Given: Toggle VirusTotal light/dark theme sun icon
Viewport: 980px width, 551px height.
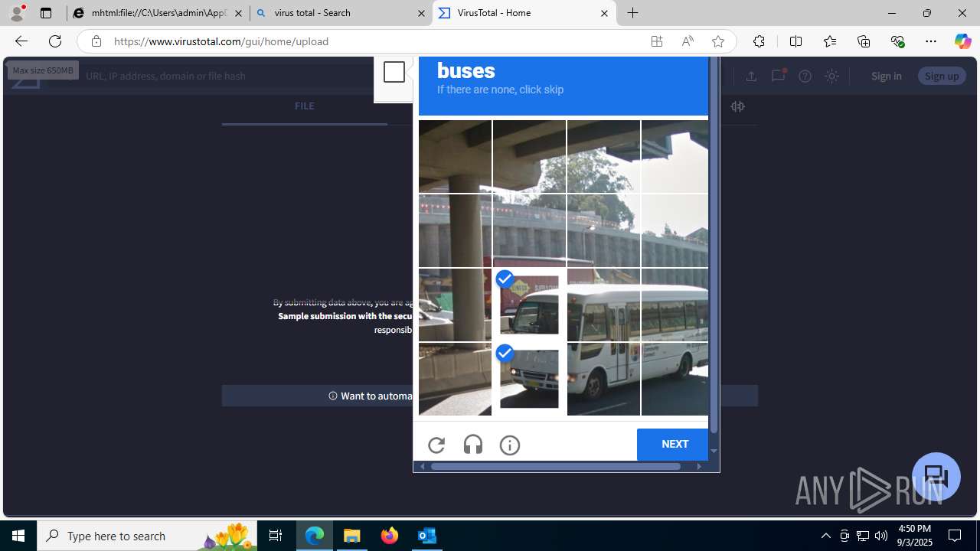Looking at the screenshot, I should (831, 76).
